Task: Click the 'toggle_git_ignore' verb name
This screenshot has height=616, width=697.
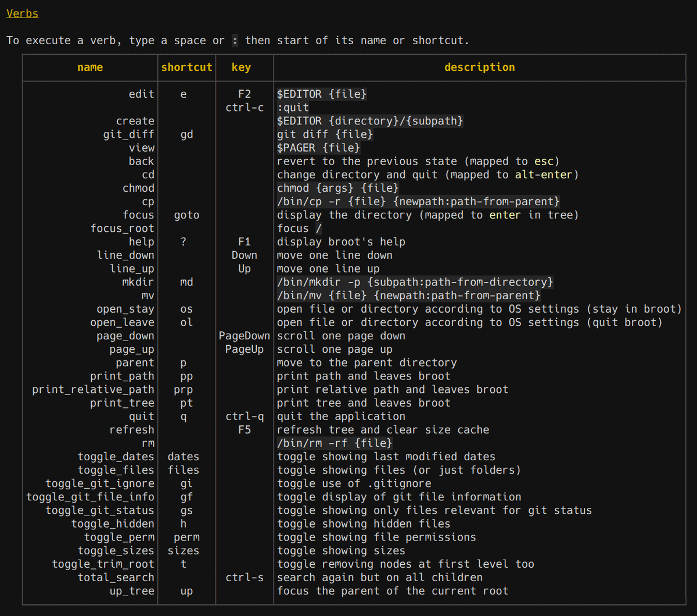Action: click(100, 483)
